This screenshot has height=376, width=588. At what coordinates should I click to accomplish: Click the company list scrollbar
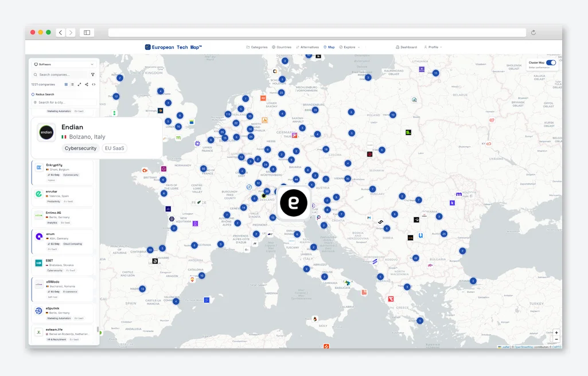pos(98,330)
